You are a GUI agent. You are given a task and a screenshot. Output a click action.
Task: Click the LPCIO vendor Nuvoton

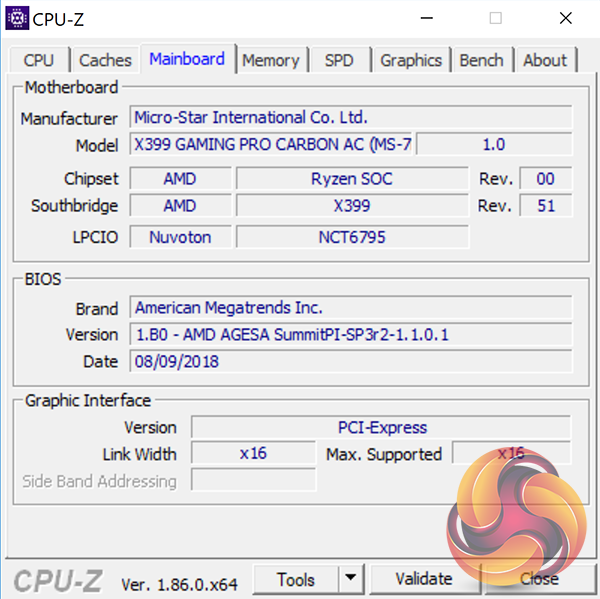click(x=180, y=237)
